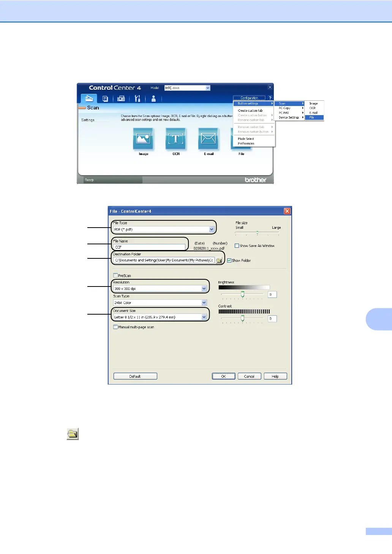Select OCR in the Scan submenu
The width and height of the screenshot is (392, 554).
314,108
